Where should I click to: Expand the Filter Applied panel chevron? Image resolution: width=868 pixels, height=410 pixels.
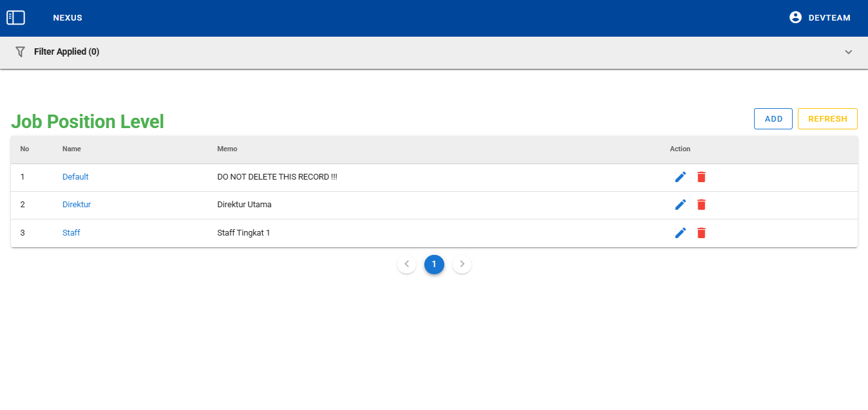[x=848, y=52]
